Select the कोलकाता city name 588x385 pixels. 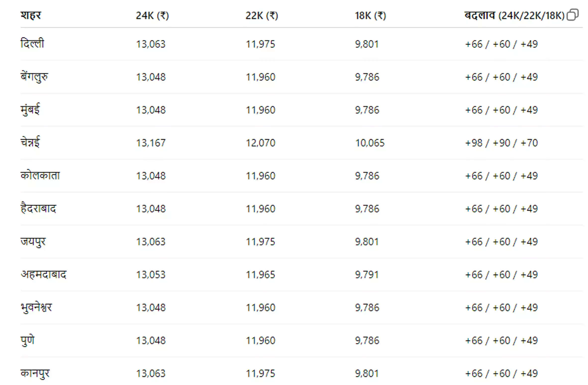(40, 176)
